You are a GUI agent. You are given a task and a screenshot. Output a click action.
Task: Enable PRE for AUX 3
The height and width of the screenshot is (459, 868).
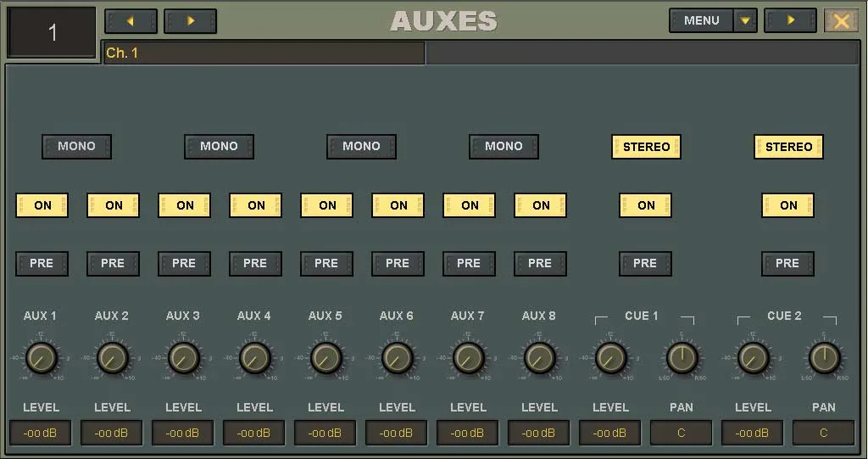tap(184, 263)
